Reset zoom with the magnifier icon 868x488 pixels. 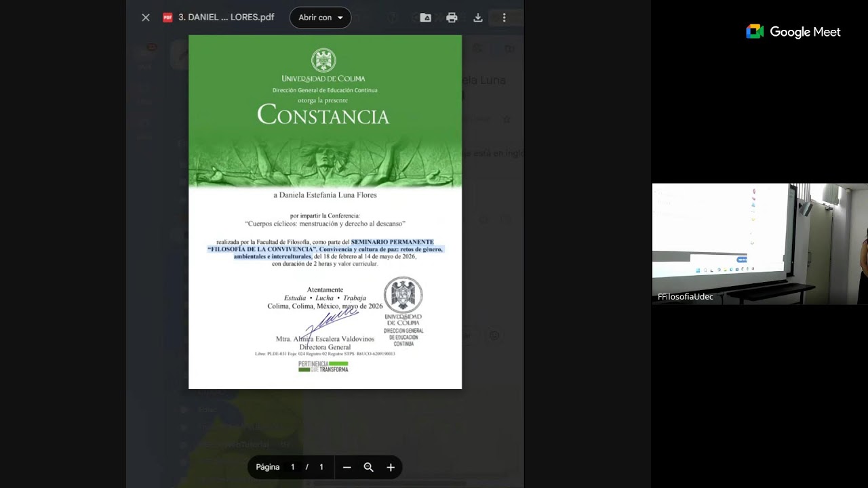click(368, 467)
